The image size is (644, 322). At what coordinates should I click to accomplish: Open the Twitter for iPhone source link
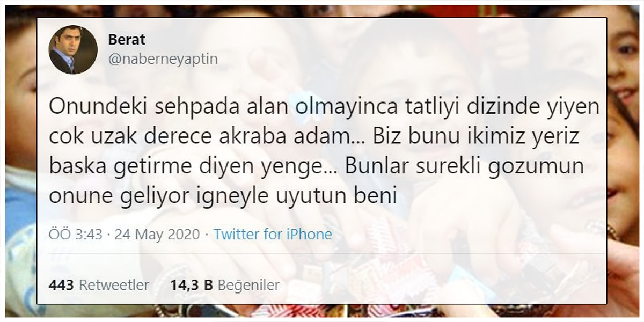[x=273, y=234]
